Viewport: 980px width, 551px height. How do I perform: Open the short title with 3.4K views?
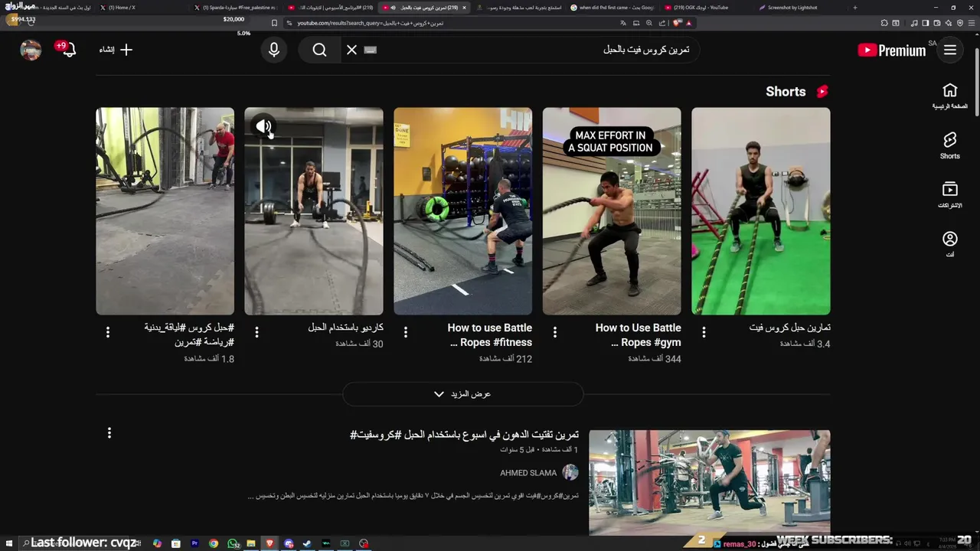pos(790,328)
